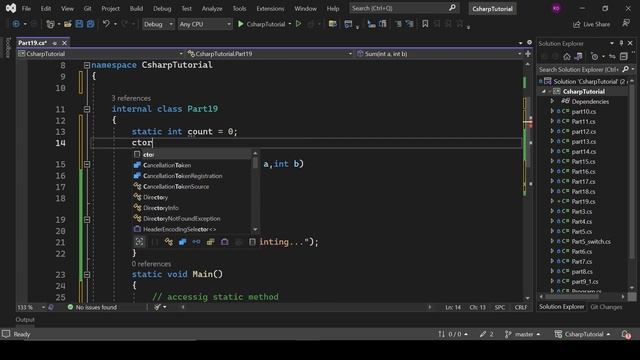Image resolution: width=640 pixels, height=360 pixels.
Task: Select Part5_switch.cs in Solution Explorer
Action: (x=591, y=242)
